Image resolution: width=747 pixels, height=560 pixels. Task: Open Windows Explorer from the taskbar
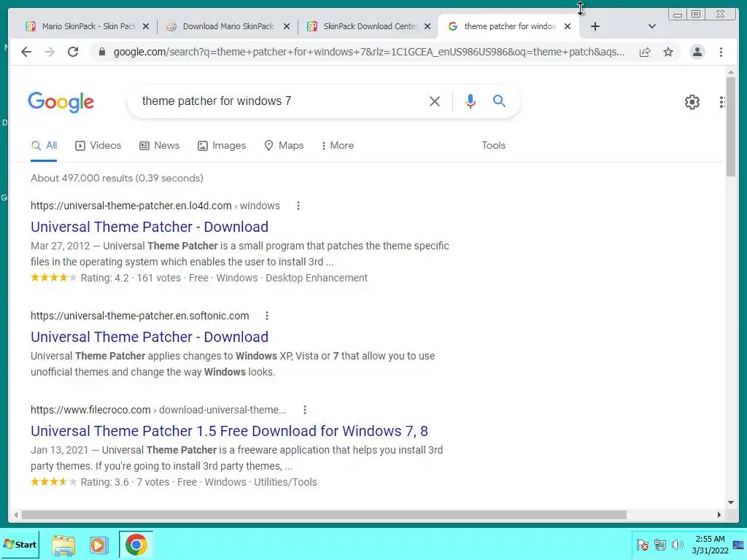(63, 545)
